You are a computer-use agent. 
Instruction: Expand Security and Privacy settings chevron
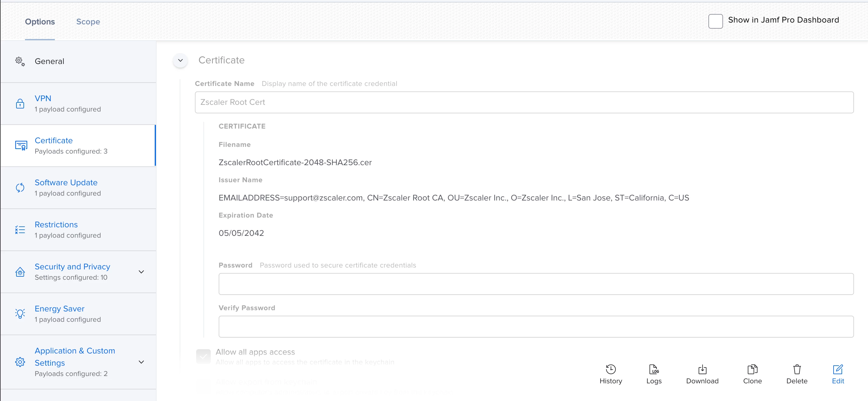point(141,272)
